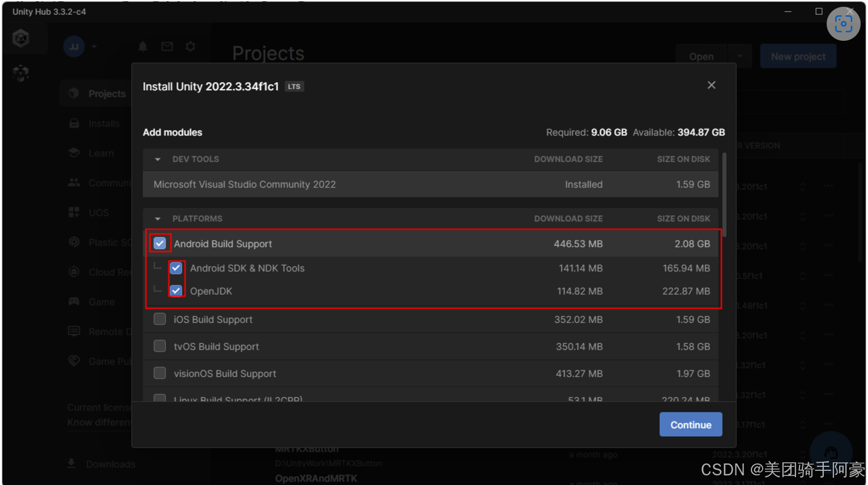Screen dimensions: 868x485
Task: Uncheck Android Build Support
Action: [x=160, y=244]
